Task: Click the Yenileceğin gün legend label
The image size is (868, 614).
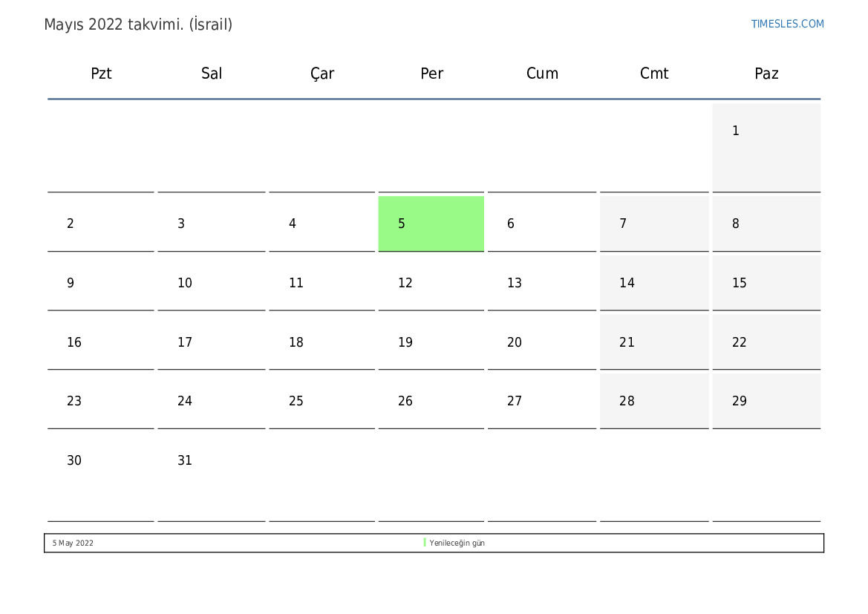Action: [x=457, y=543]
